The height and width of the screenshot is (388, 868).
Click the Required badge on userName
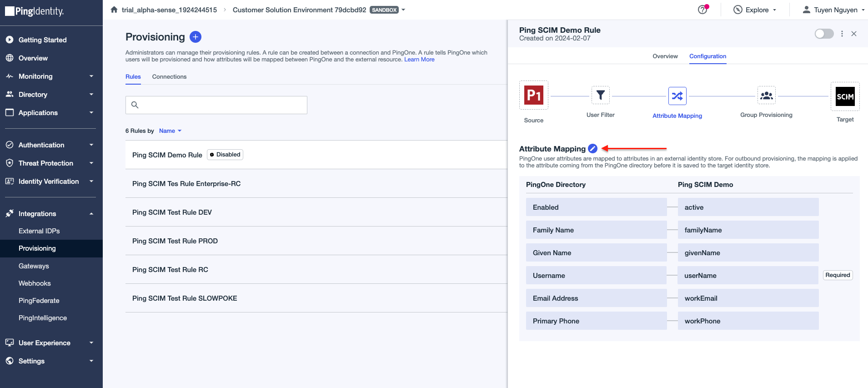[x=838, y=275]
